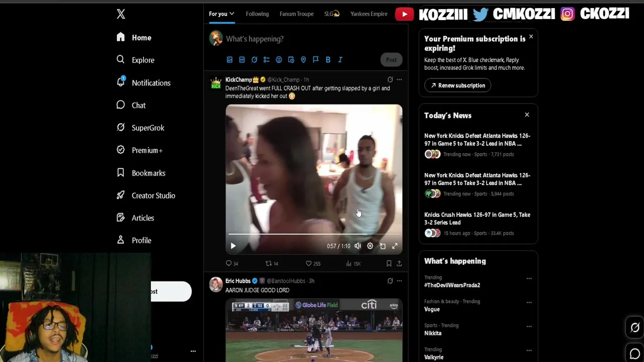Like the KickChamp post
The width and height of the screenshot is (644, 362).
pos(313,263)
